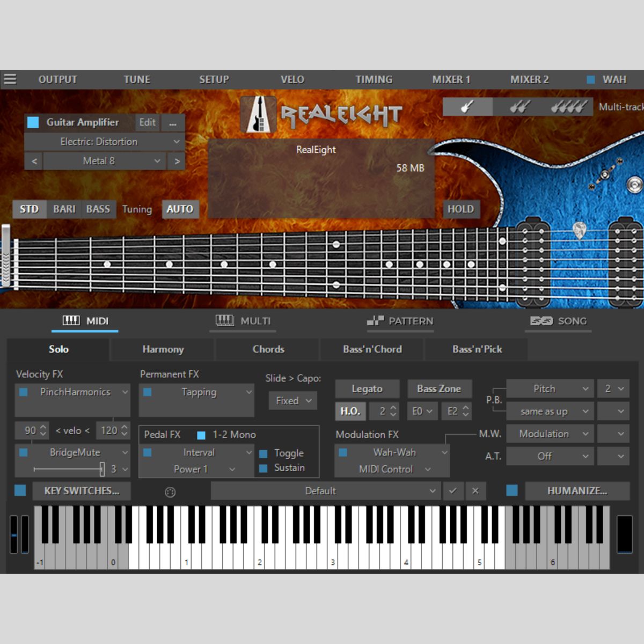Enable BridgeMute velocity FX checkbox
644x644 pixels.
tap(24, 452)
